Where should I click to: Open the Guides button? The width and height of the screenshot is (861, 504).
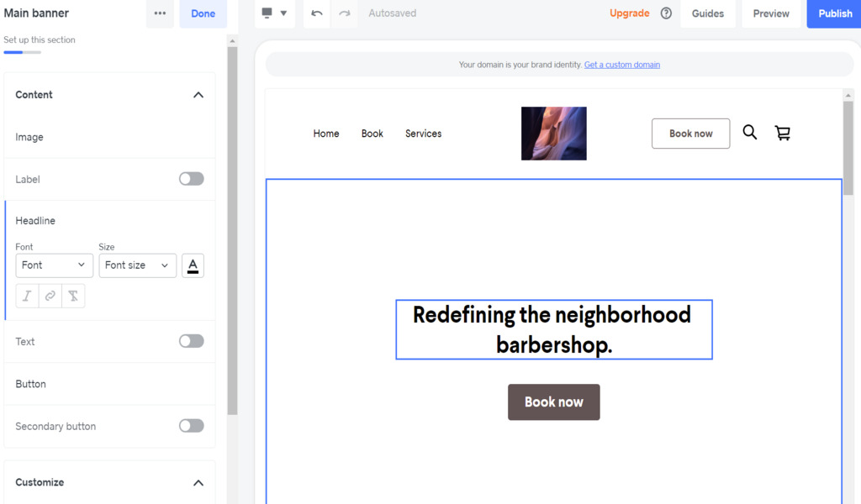coord(708,13)
